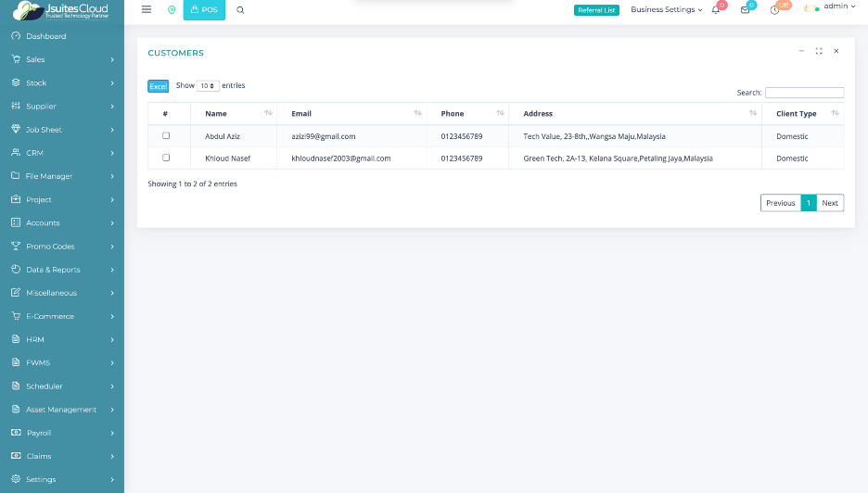Image resolution: width=868 pixels, height=493 pixels.
Task: Open the admin user menu
Action: tap(835, 7)
